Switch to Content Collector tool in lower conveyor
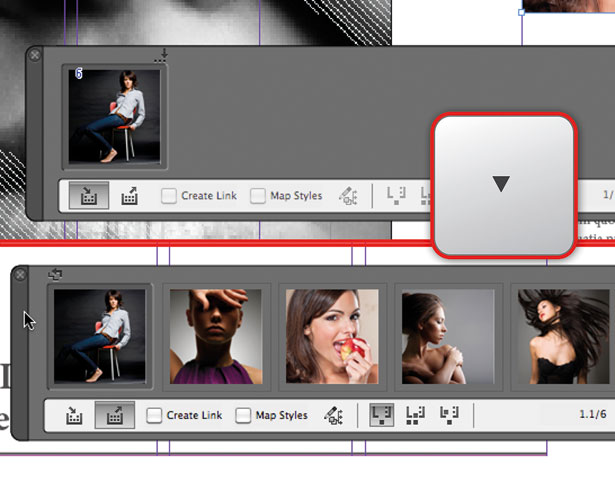Viewport: 615px width, 491px height. click(74, 415)
